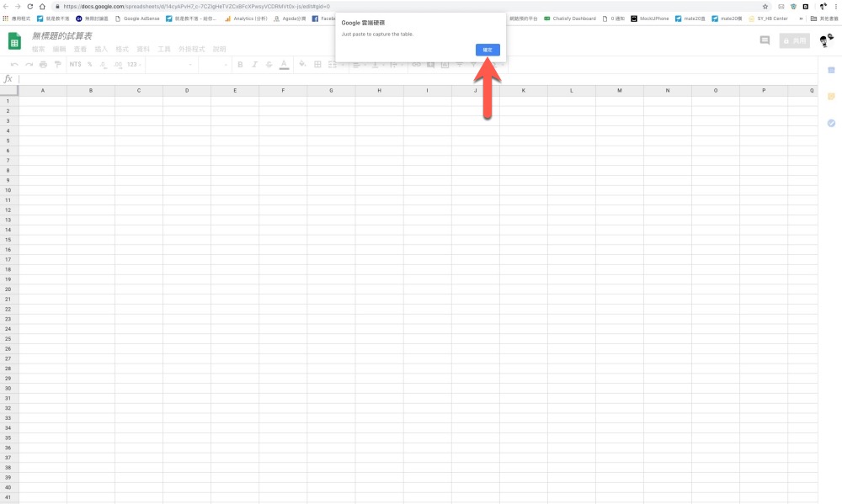This screenshot has width=842, height=504.
Task: Open the Google AdSense bookmark
Action: (x=137, y=19)
